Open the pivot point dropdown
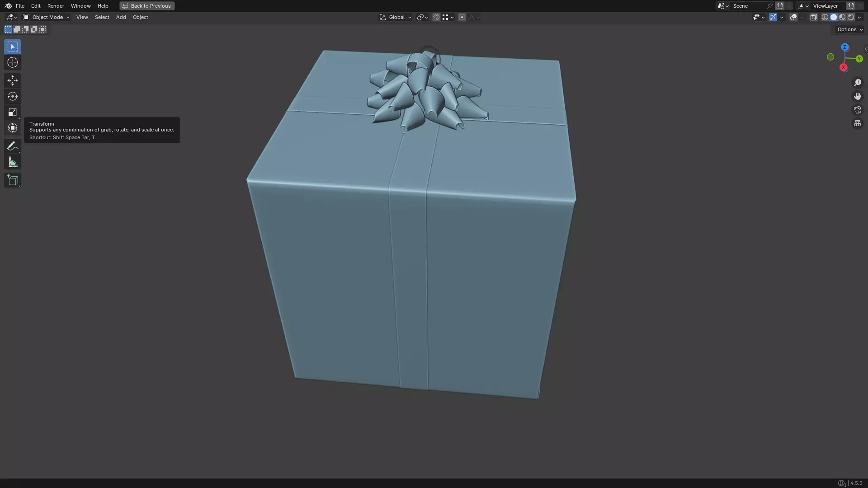This screenshot has height=488, width=868. click(423, 17)
